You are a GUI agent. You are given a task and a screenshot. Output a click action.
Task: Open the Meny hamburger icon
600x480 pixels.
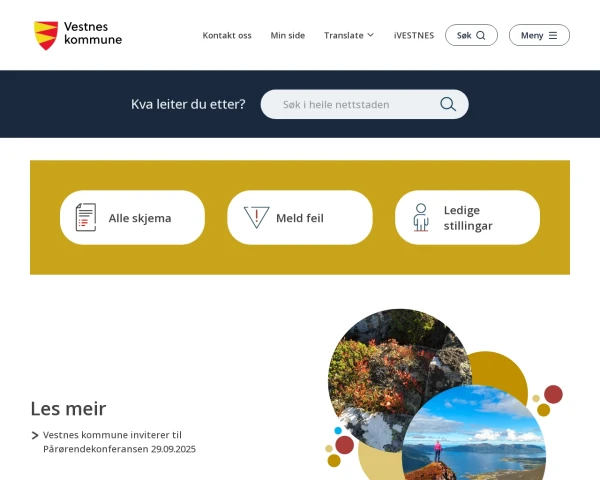[553, 35]
